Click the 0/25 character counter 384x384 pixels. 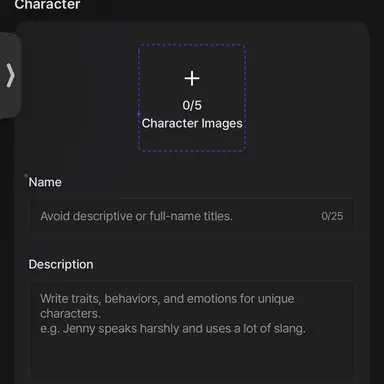pos(332,216)
